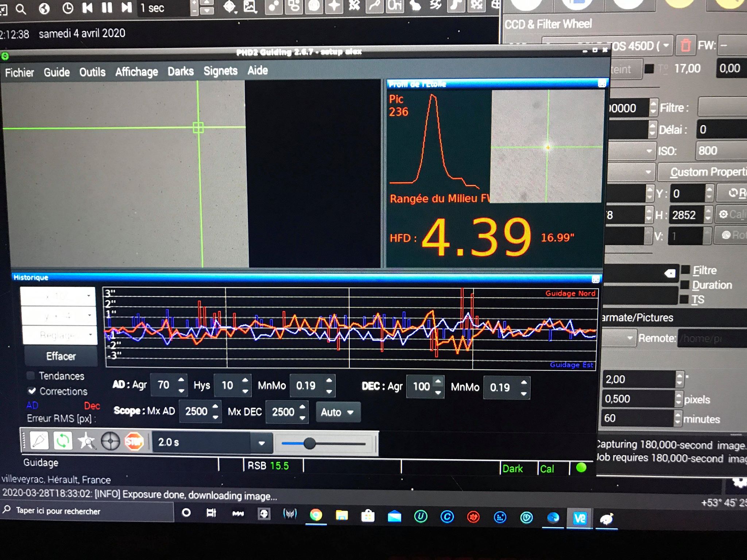Click the auto-select star icon
747x560 pixels.
tap(86, 442)
